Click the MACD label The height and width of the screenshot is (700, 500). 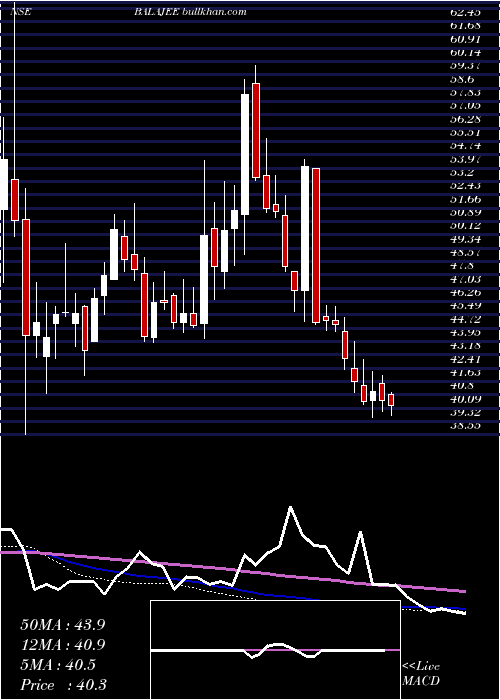point(421,681)
